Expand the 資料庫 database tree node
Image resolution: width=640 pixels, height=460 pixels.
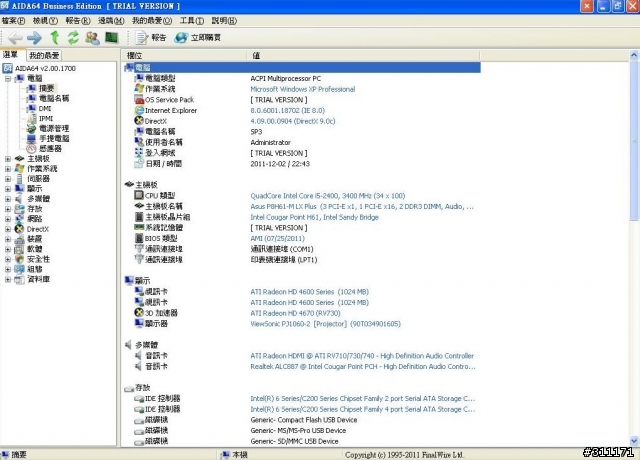(x=8, y=280)
